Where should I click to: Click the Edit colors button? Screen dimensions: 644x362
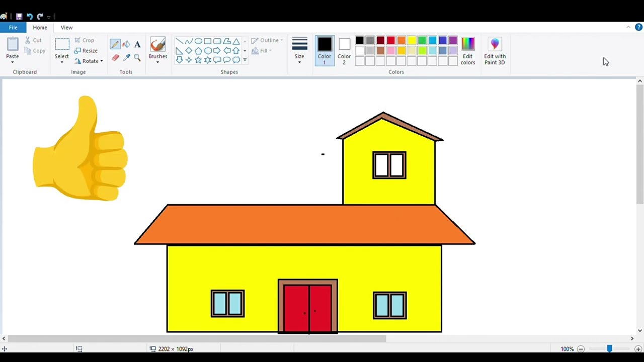coord(467,50)
